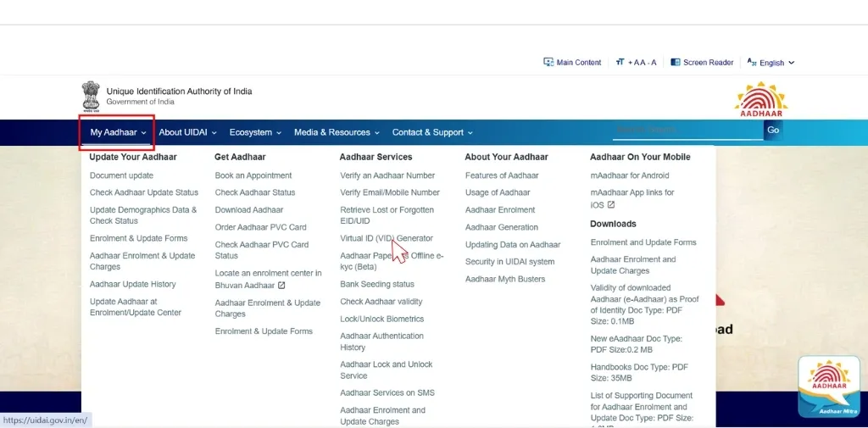This screenshot has height=428, width=868.
Task: Open Document update link
Action: coord(122,175)
